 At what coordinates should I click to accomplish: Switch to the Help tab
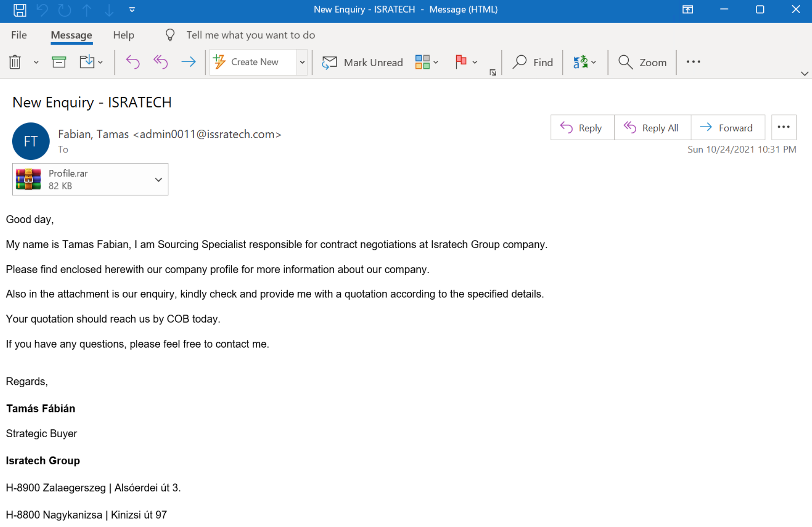(124, 35)
